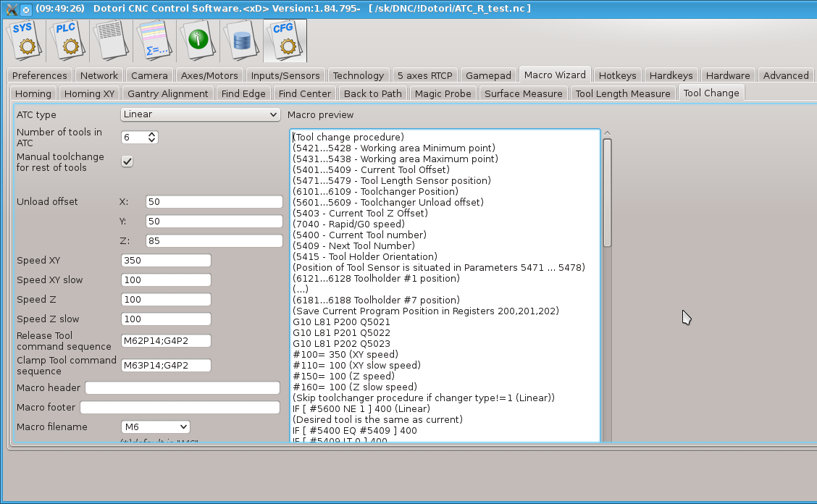Switch to the Camera tab

pyautogui.click(x=149, y=75)
